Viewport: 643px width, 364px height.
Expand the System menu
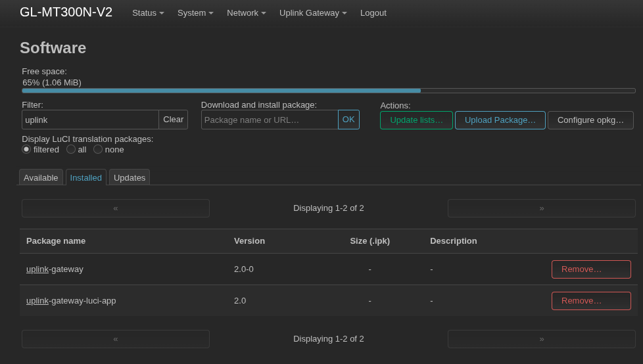195,13
